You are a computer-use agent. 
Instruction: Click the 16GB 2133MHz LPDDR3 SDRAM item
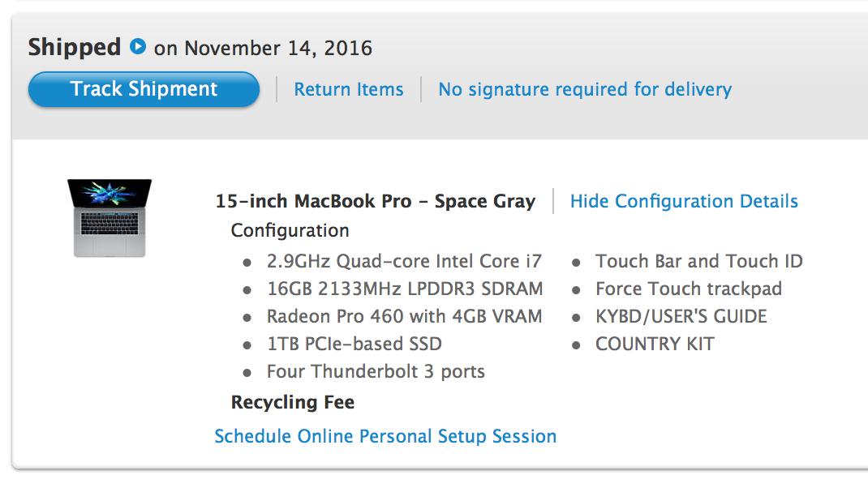tap(405, 289)
